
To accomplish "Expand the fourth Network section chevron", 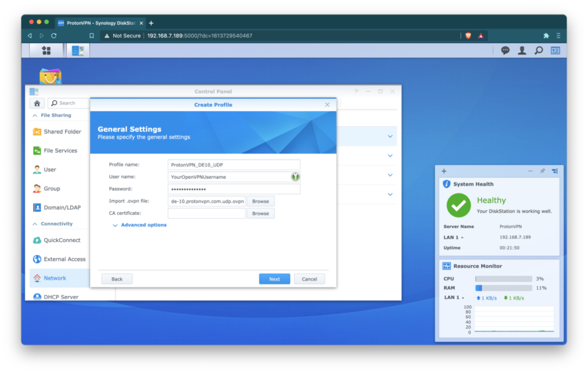I will 390,194.
